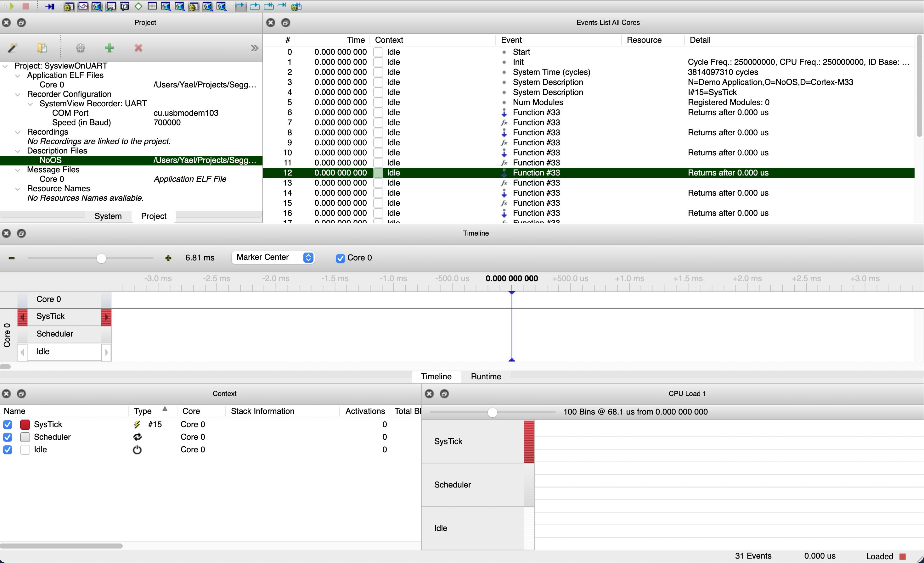The image size is (924, 563).
Task: Click the red X remove icon in Project panel
Action: pos(138,47)
